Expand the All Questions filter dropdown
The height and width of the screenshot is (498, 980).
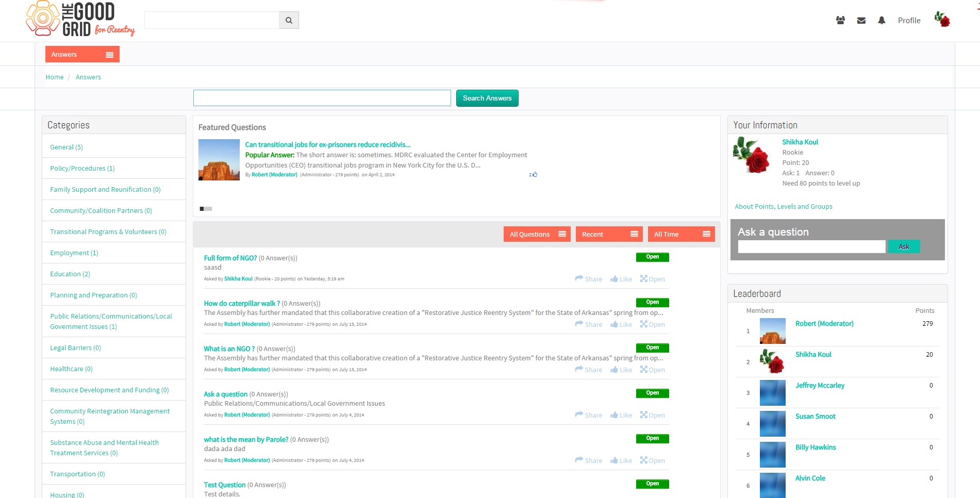(x=537, y=234)
